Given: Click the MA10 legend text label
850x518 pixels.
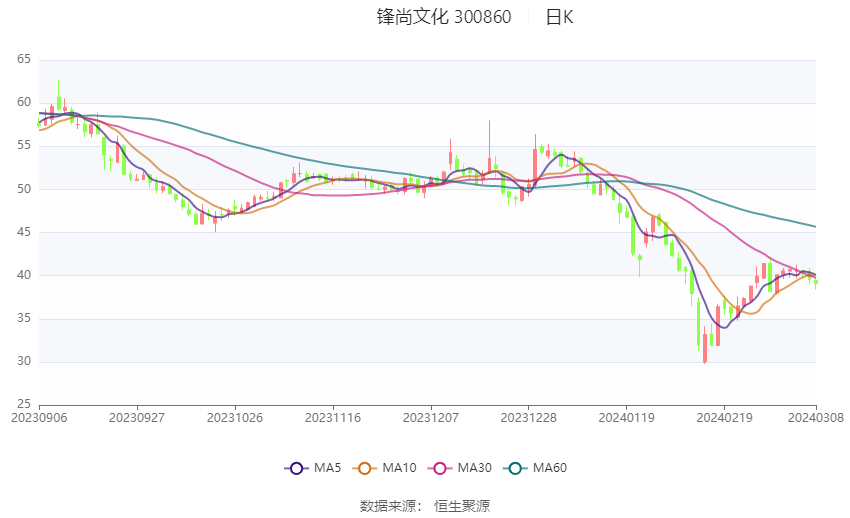Looking at the screenshot, I should click(399, 468).
